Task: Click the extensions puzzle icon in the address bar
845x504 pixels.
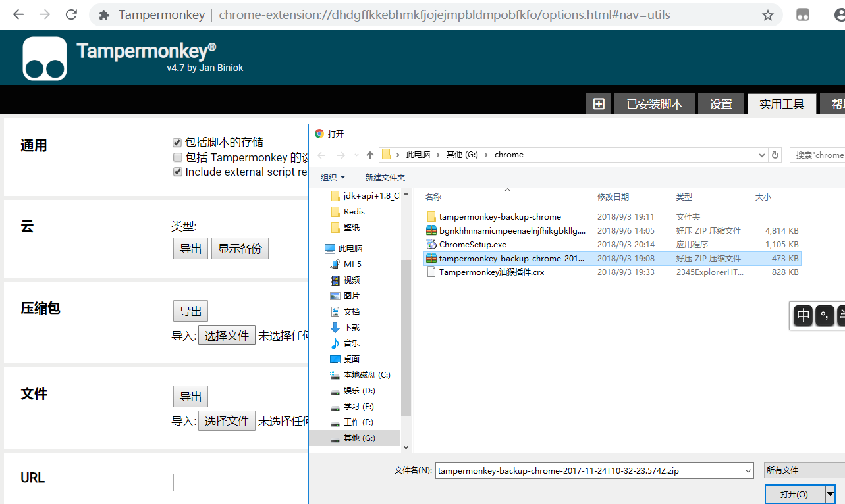Action: tap(104, 14)
